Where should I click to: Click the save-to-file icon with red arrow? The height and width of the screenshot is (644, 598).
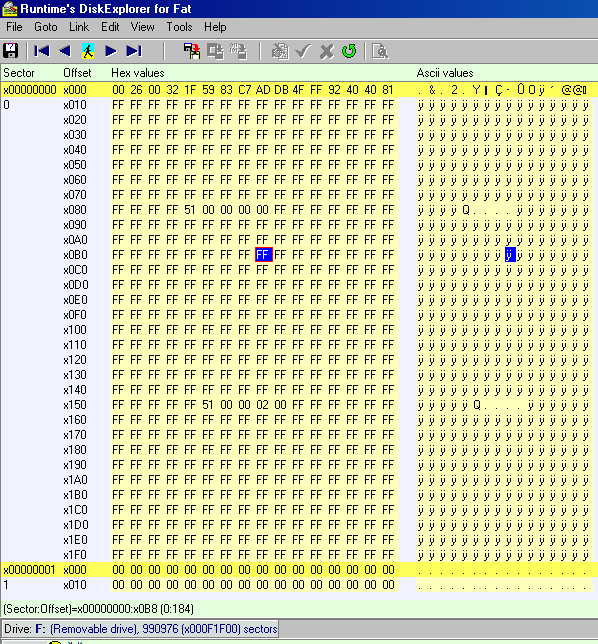192,51
